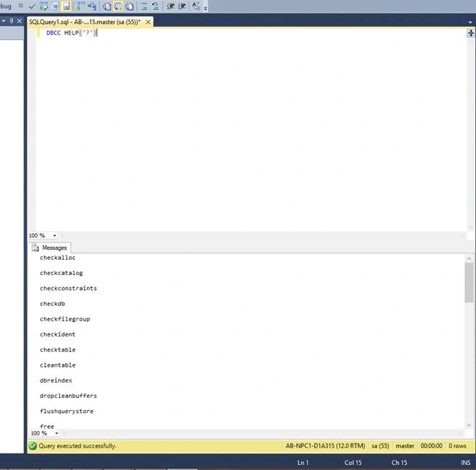This screenshot has width=476, height=470.
Task: Click the 'Ch 15' character indicator
Action: pyautogui.click(x=399, y=462)
